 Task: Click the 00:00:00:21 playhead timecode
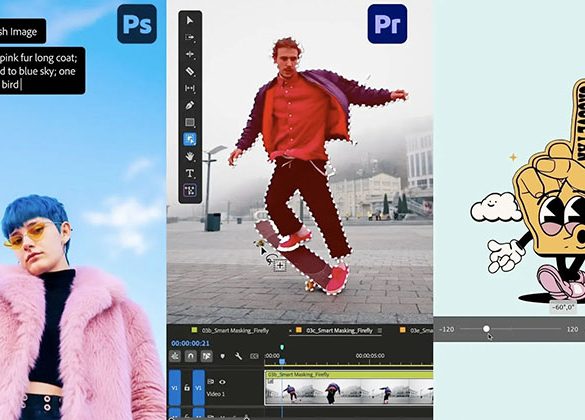click(190, 343)
